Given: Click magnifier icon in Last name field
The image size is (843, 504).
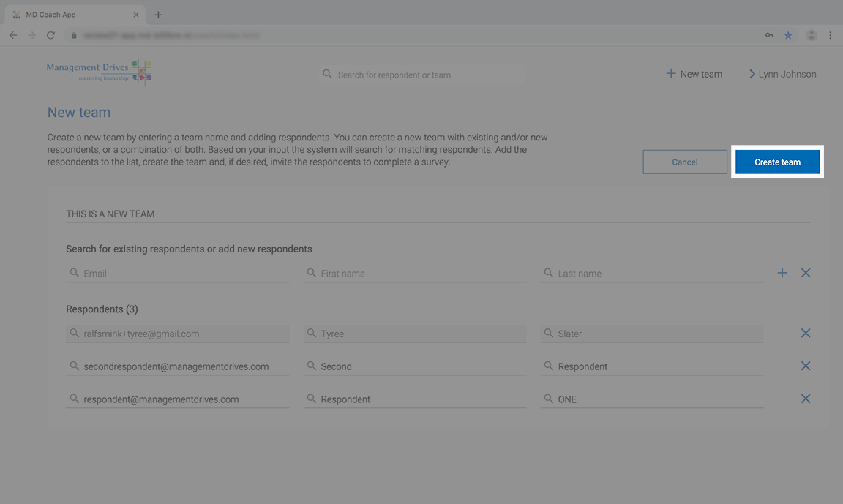Looking at the screenshot, I should 548,273.
